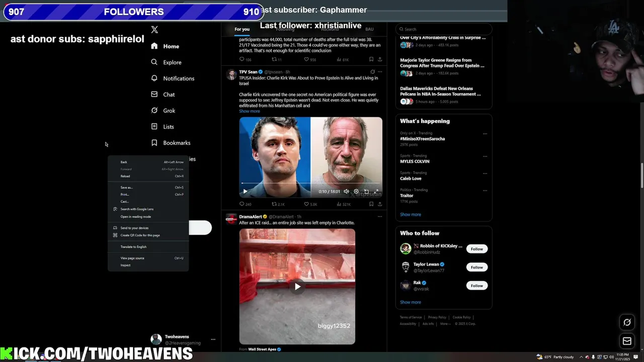This screenshot has height=362, width=644.
Task: Show more in Who to follow
Action: pyautogui.click(x=411, y=302)
